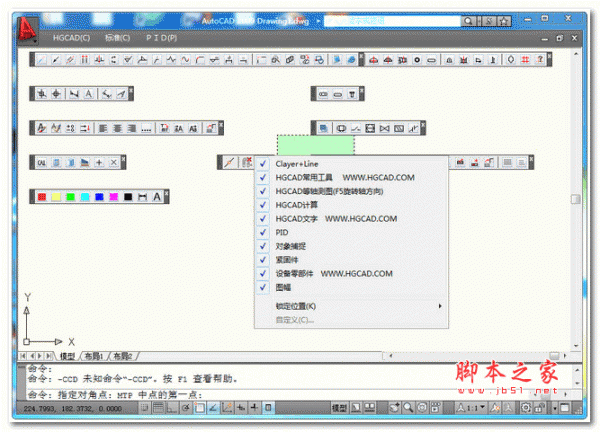
Task: Click the horizontal scrollbar thumb beside layout tabs
Action: [x=554, y=356]
